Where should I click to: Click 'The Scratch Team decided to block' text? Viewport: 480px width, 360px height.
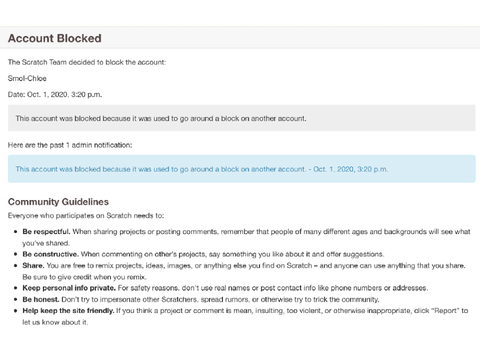(87, 62)
